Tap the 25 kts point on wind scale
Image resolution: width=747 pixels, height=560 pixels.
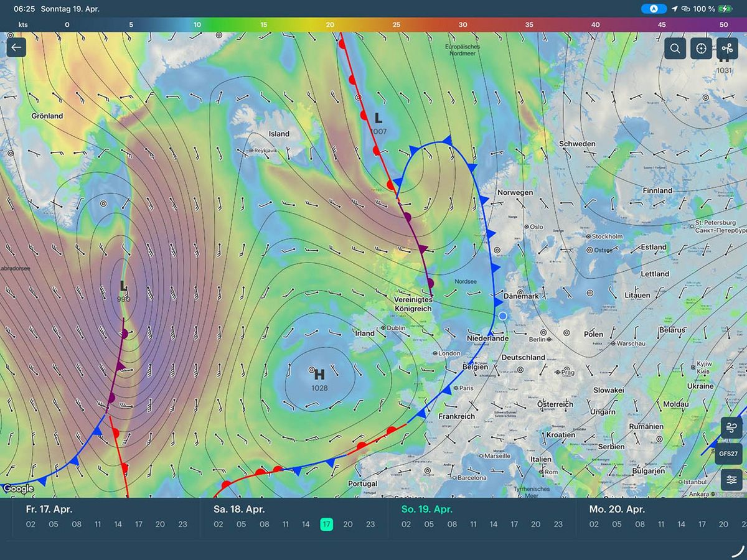click(397, 24)
